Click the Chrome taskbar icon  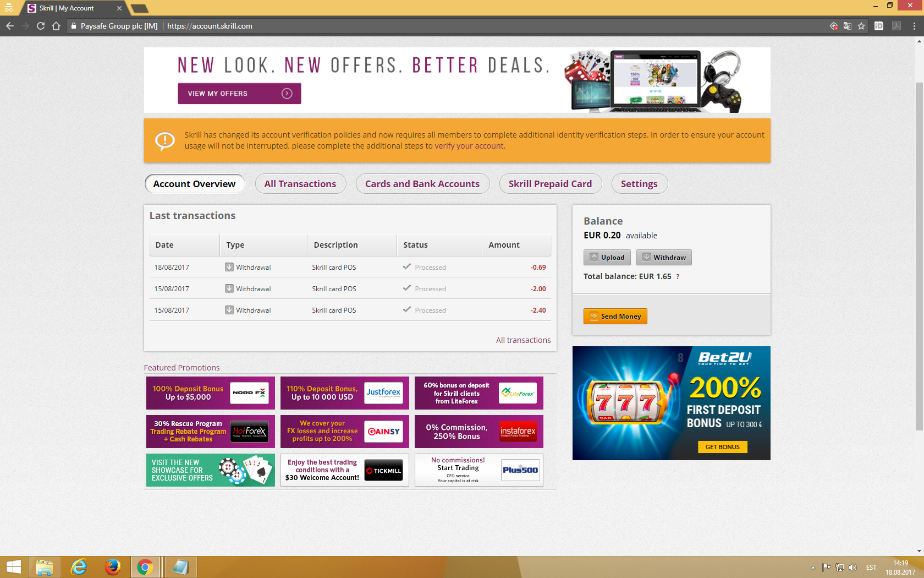[x=146, y=567]
